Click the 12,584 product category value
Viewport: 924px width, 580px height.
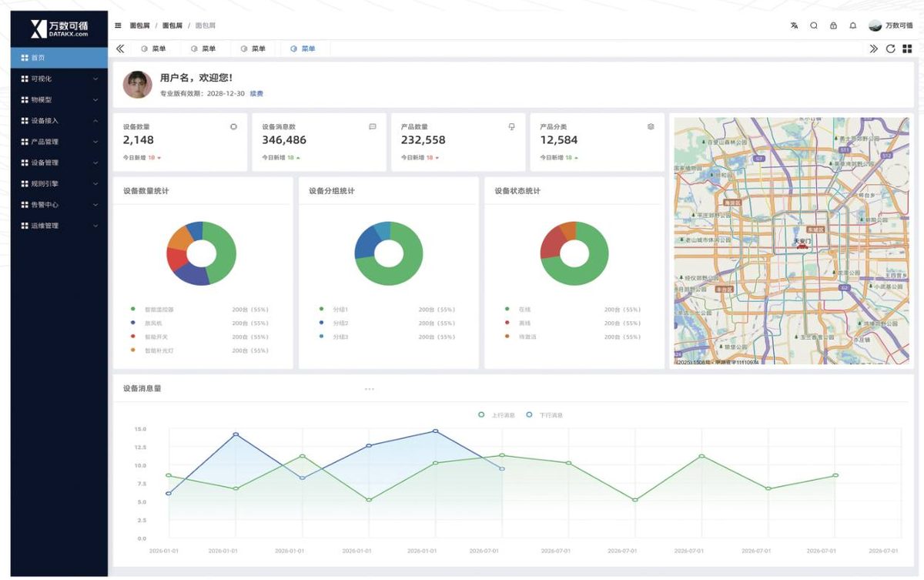click(x=559, y=140)
